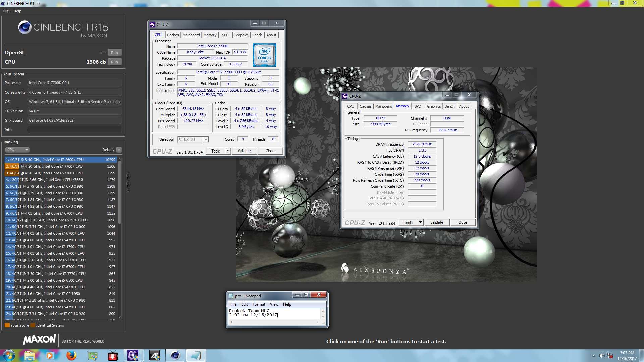The width and height of the screenshot is (644, 362).
Task: Open the Notepad Edit menu
Action: 245,304
